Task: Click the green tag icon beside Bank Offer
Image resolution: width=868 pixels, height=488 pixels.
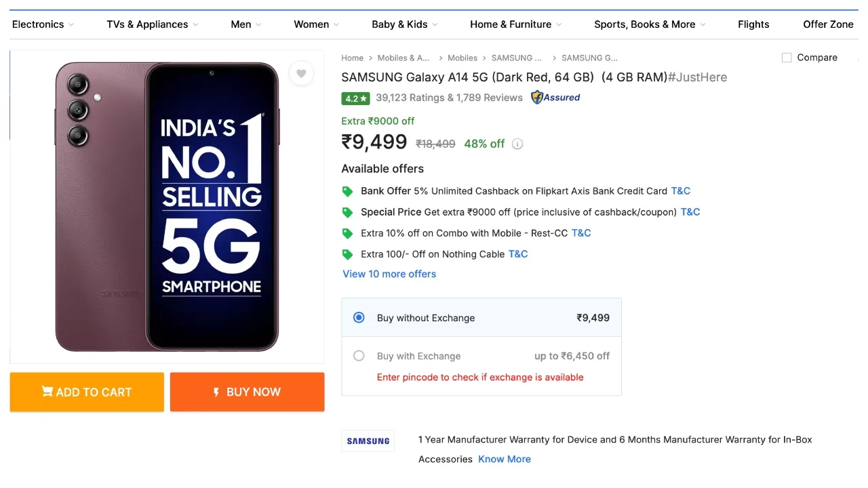Action: [347, 191]
